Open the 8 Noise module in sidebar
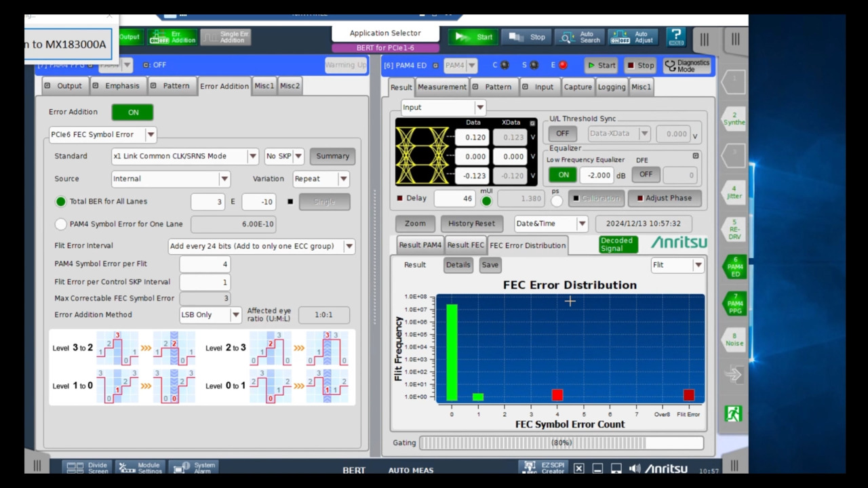The image size is (868, 488). (734, 340)
